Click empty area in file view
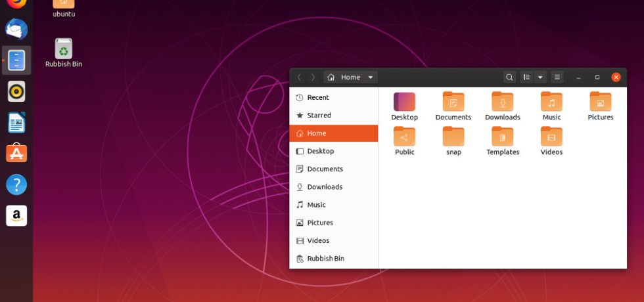Image resolution: width=644 pixels, height=302 pixels. point(499,217)
